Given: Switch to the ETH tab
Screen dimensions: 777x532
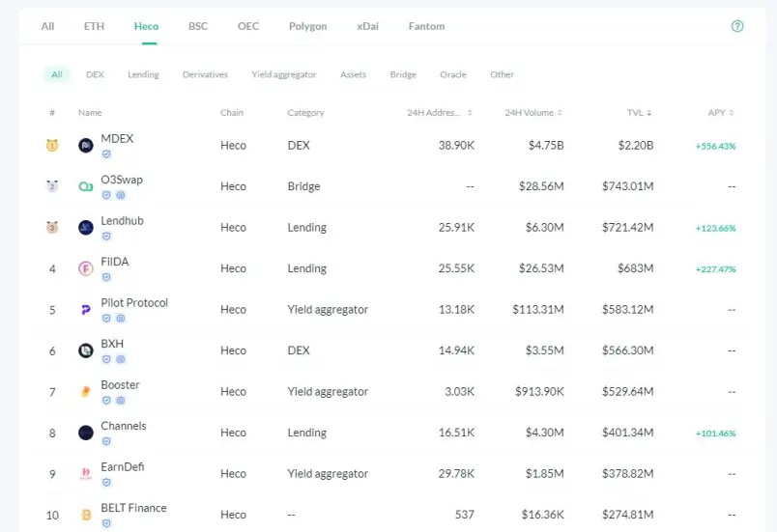Looking at the screenshot, I should [x=94, y=26].
